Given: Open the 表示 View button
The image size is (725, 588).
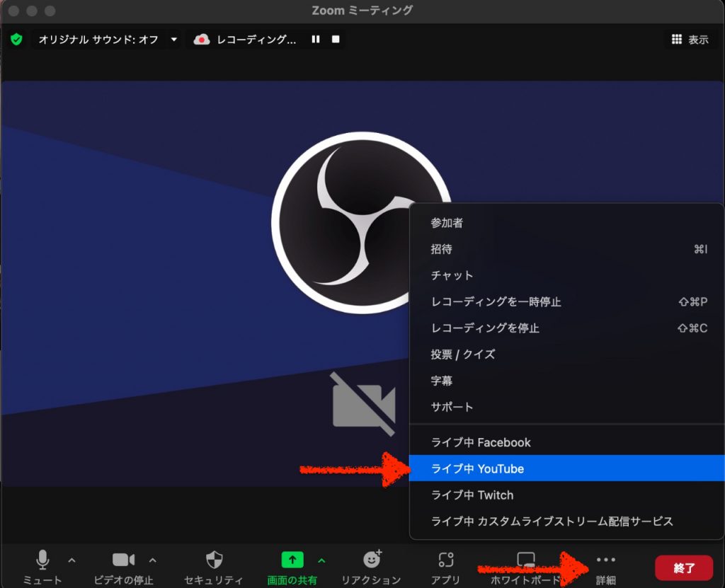Looking at the screenshot, I should [x=690, y=40].
